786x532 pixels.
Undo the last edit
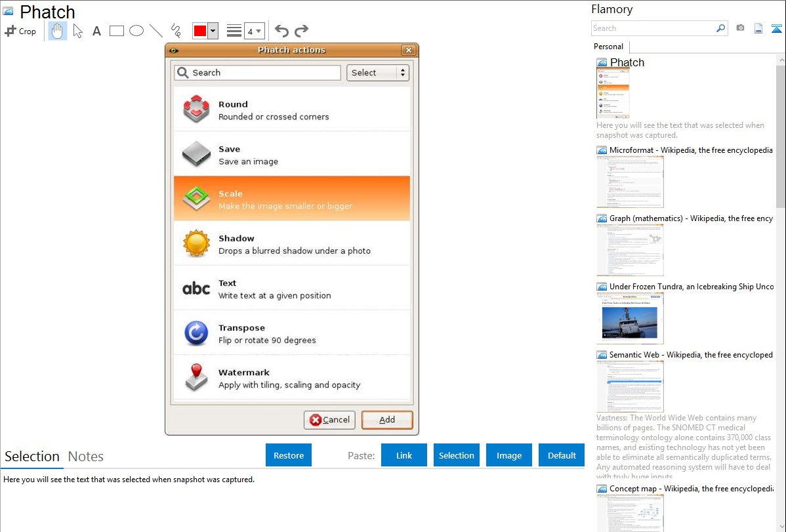[281, 31]
